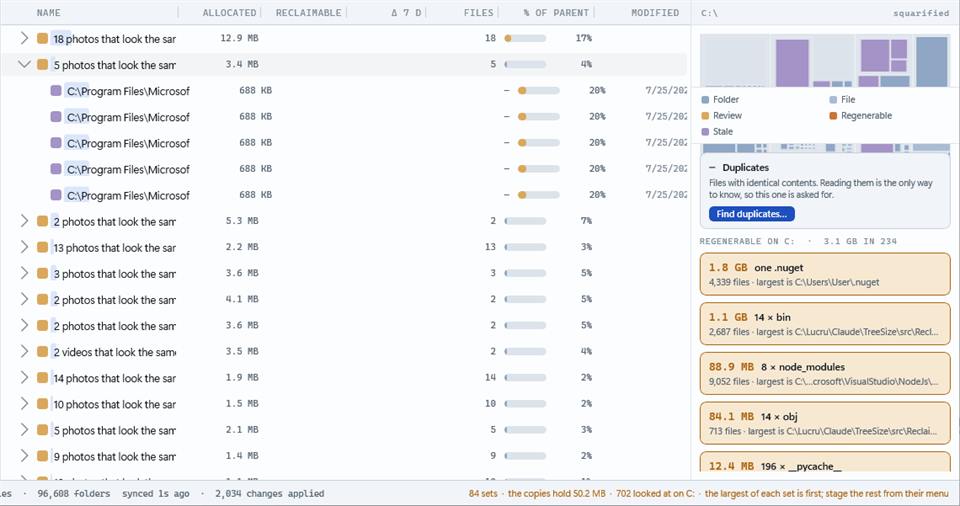Open the 84.1 MB 14 × obj card
The width and height of the screenshot is (960, 506).
coord(825,423)
